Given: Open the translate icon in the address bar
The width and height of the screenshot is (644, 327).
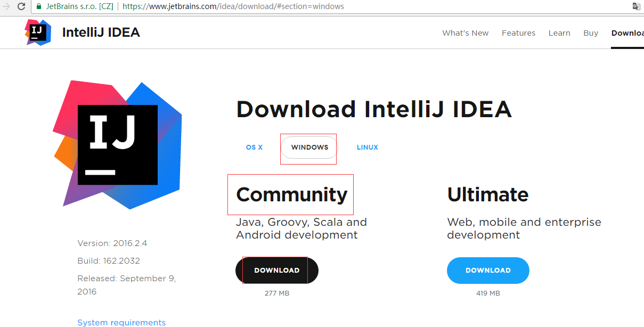Looking at the screenshot, I should click(x=636, y=6).
